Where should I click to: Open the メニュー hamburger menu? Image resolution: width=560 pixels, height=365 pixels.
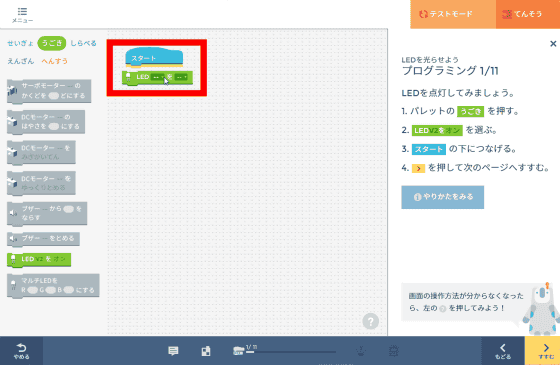pos(22,15)
